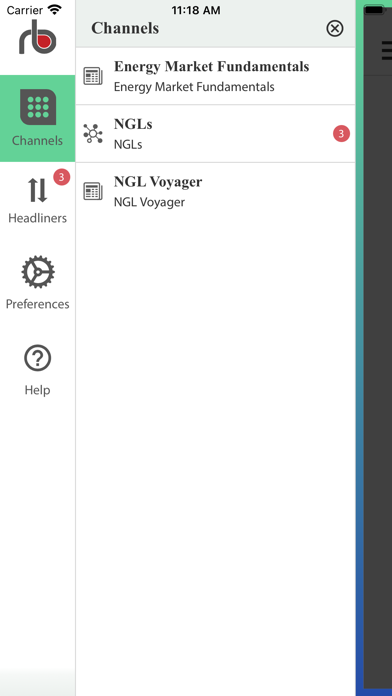This screenshot has width=392, height=696.
Task: Open the NGL Voyager channel title
Action: coord(158,182)
